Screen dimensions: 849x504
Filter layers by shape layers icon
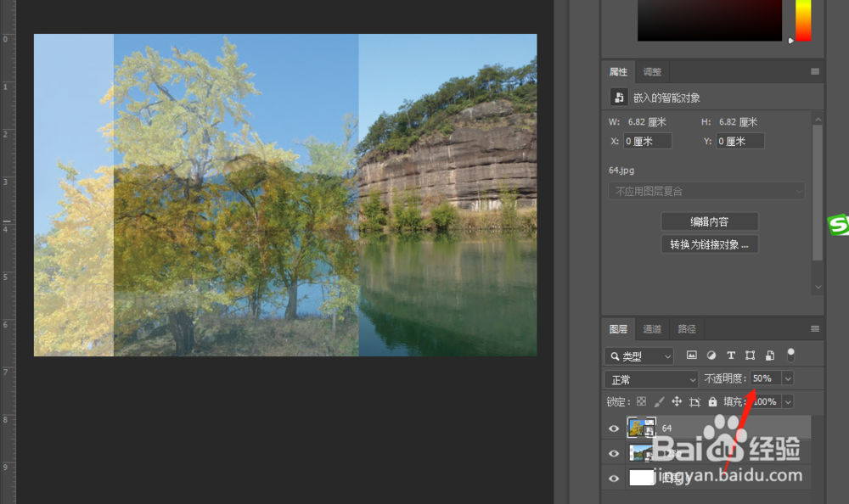750,356
